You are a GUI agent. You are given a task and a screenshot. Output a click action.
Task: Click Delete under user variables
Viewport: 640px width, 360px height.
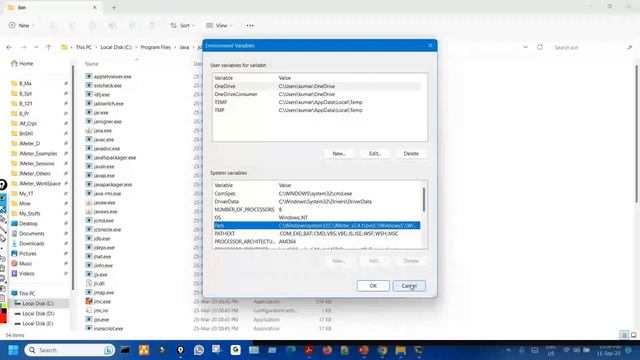point(411,154)
